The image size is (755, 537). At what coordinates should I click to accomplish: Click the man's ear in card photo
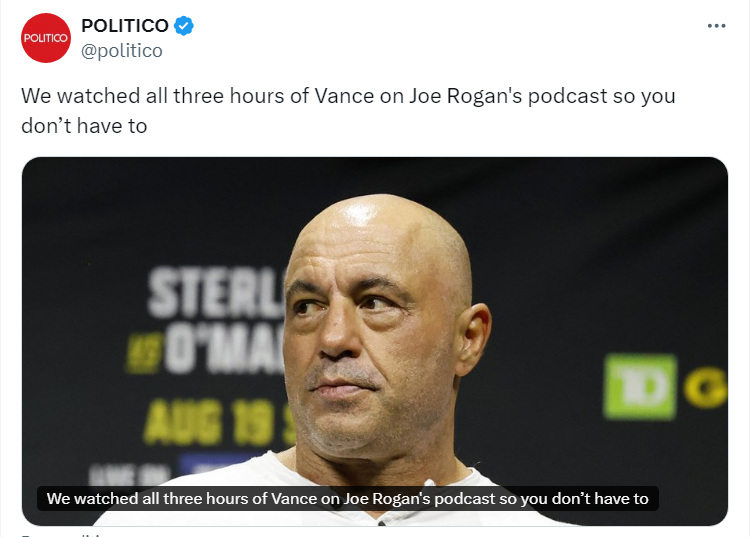click(x=473, y=338)
